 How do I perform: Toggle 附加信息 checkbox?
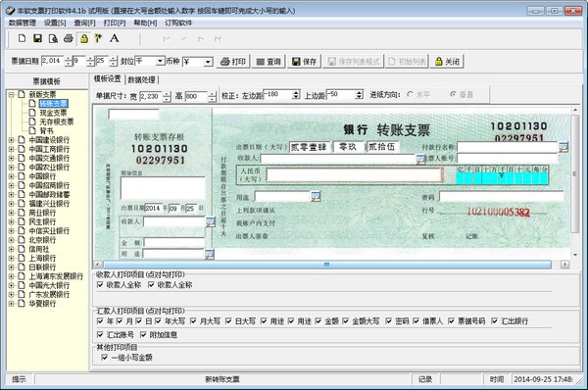(143, 334)
